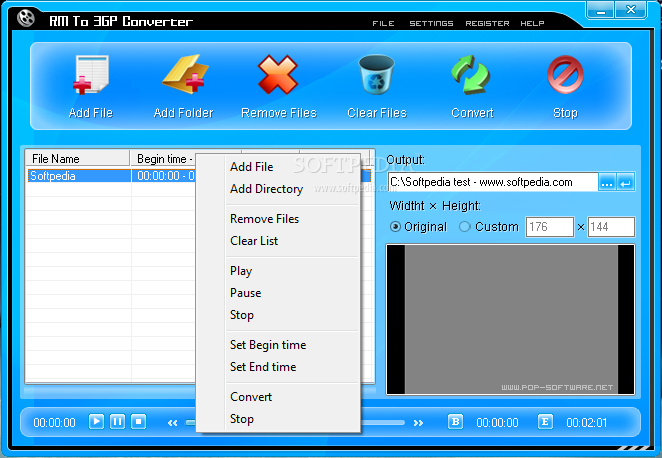Image resolution: width=662 pixels, height=458 pixels.
Task: Click the red Stop toolbar icon
Action: pyautogui.click(x=565, y=75)
